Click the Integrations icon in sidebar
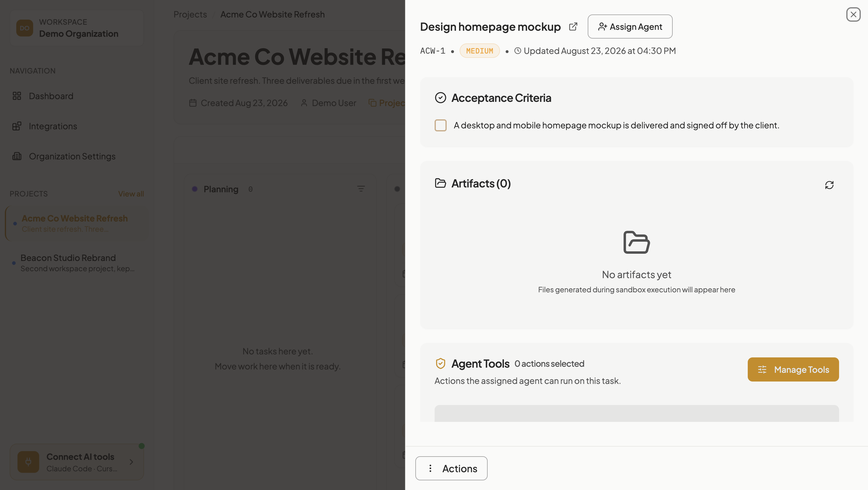Image resolution: width=868 pixels, height=490 pixels. coord(17,126)
